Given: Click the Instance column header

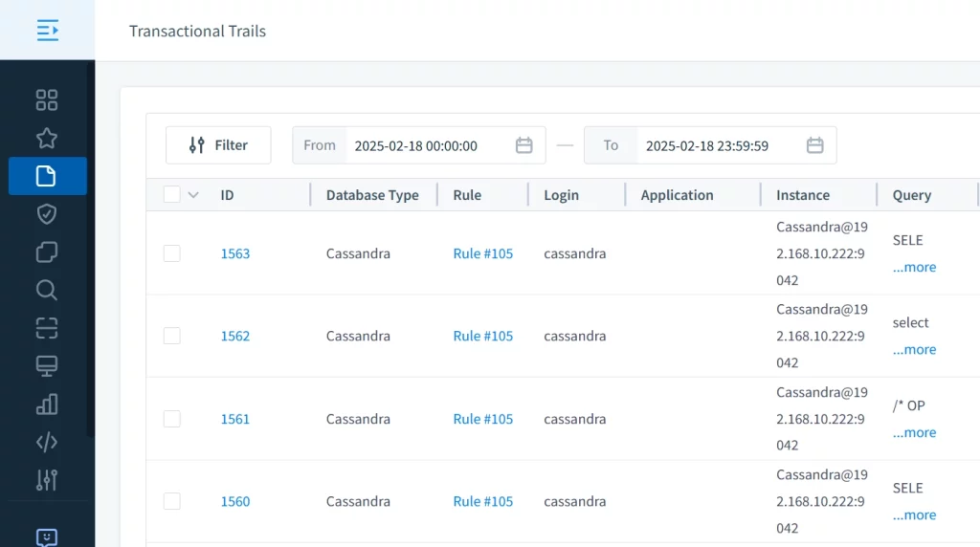Looking at the screenshot, I should point(802,195).
